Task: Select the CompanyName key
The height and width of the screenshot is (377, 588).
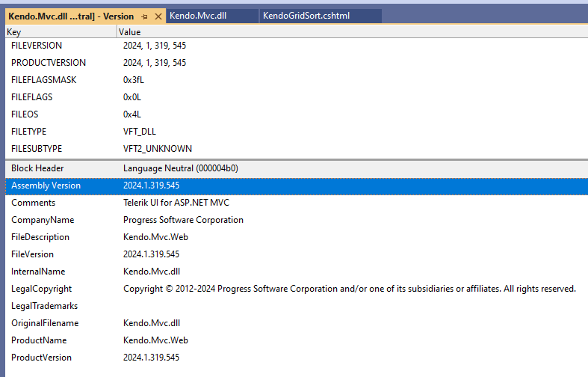Action: pos(43,220)
